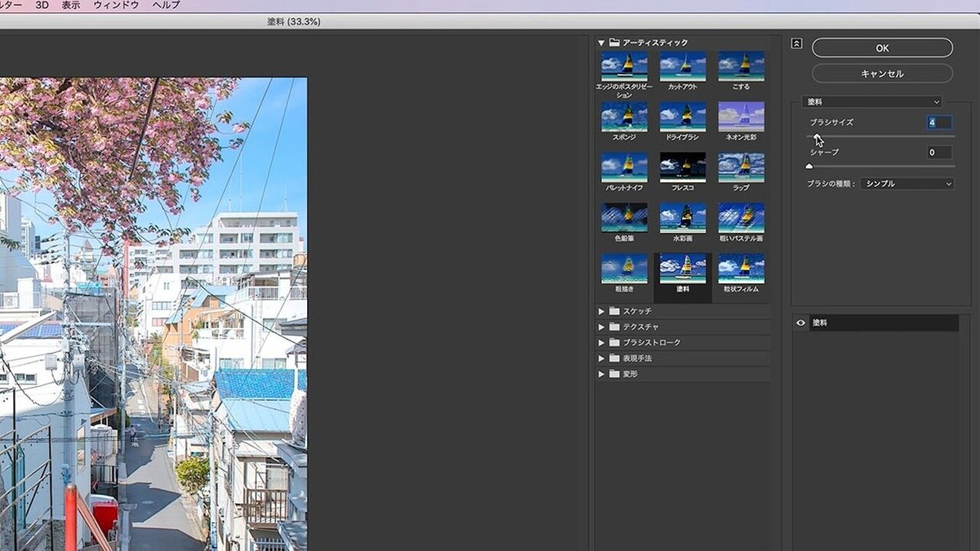Open the ブラシの種類 シンプル dropdown
980x551 pixels.
click(x=906, y=184)
